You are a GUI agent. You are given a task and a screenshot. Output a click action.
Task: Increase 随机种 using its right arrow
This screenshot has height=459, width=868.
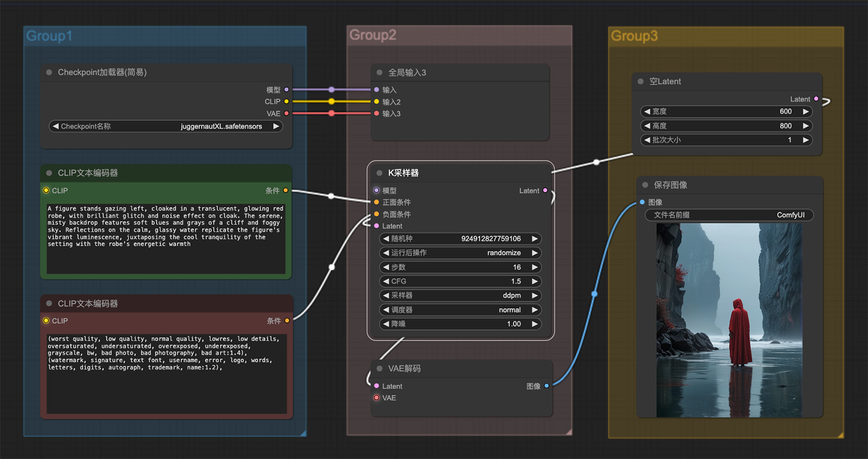[x=535, y=238]
